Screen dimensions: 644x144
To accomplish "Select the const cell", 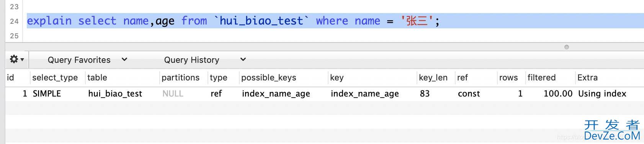I will (x=469, y=93).
